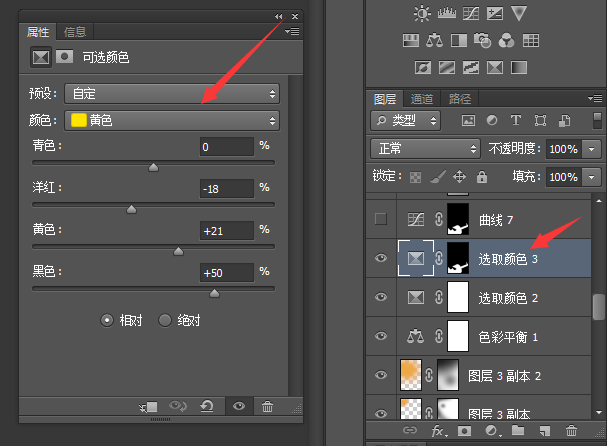Viewport: 607px width, 446px height.
Task: Link layers at Layers panel bottom
Action: tap(410, 430)
